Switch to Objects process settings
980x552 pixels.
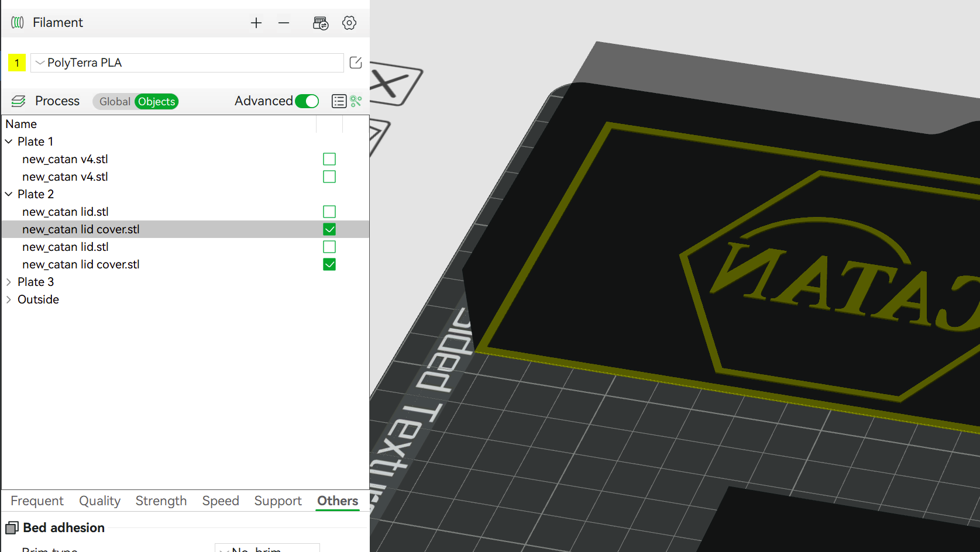click(157, 101)
